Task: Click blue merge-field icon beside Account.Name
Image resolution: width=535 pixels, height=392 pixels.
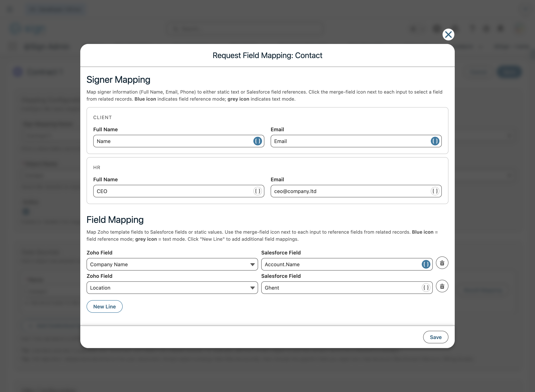Action: [x=426, y=264]
